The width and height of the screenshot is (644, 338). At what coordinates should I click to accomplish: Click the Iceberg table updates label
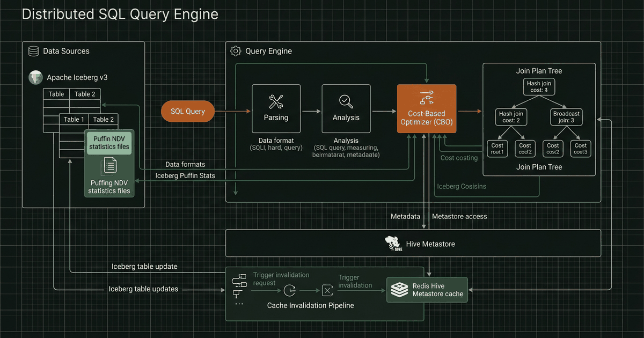pyautogui.click(x=143, y=289)
